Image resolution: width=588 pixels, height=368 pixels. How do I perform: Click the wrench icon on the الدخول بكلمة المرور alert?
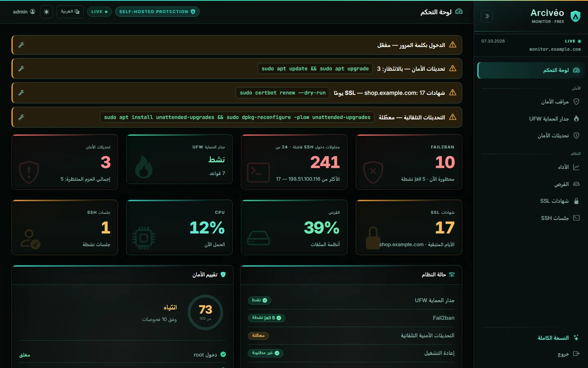point(21,45)
